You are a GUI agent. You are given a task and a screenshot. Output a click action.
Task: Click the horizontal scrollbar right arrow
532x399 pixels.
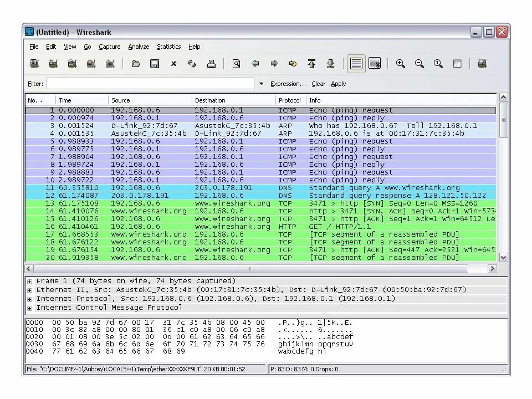(492, 269)
